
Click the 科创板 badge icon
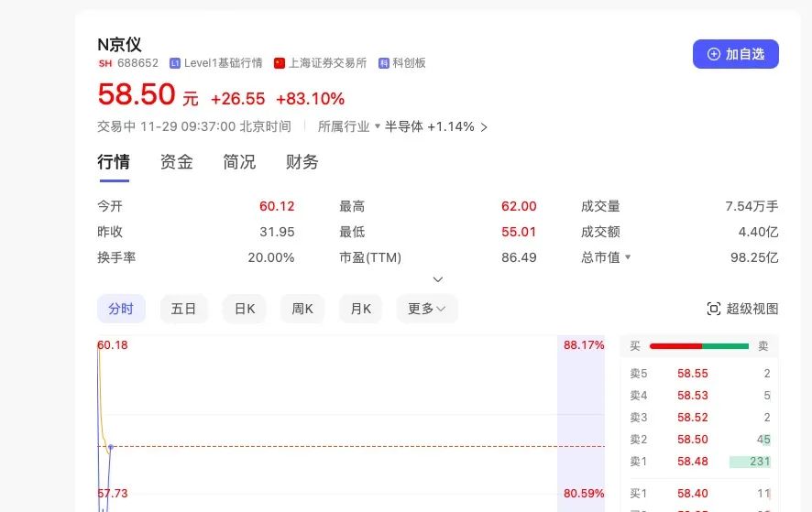click(384, 63)
